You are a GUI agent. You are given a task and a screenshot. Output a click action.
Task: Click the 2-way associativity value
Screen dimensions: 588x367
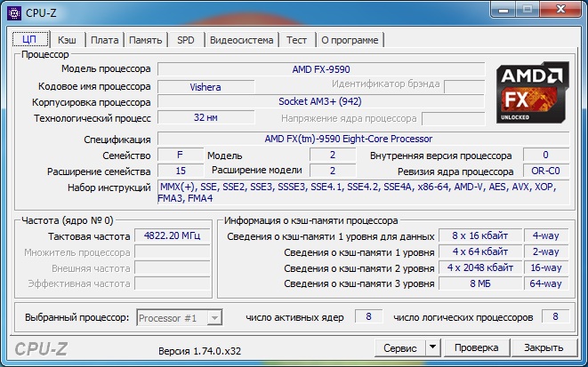point(546,251)
